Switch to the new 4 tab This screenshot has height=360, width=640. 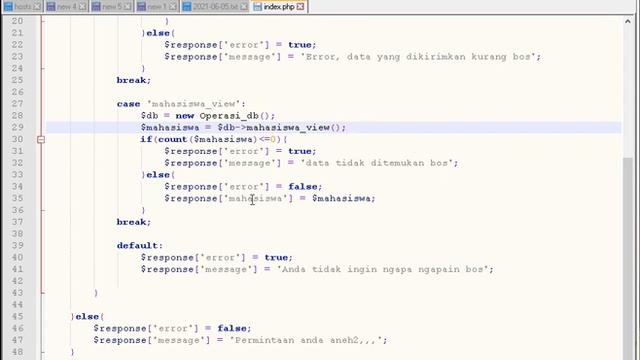[x=67, y=7]
